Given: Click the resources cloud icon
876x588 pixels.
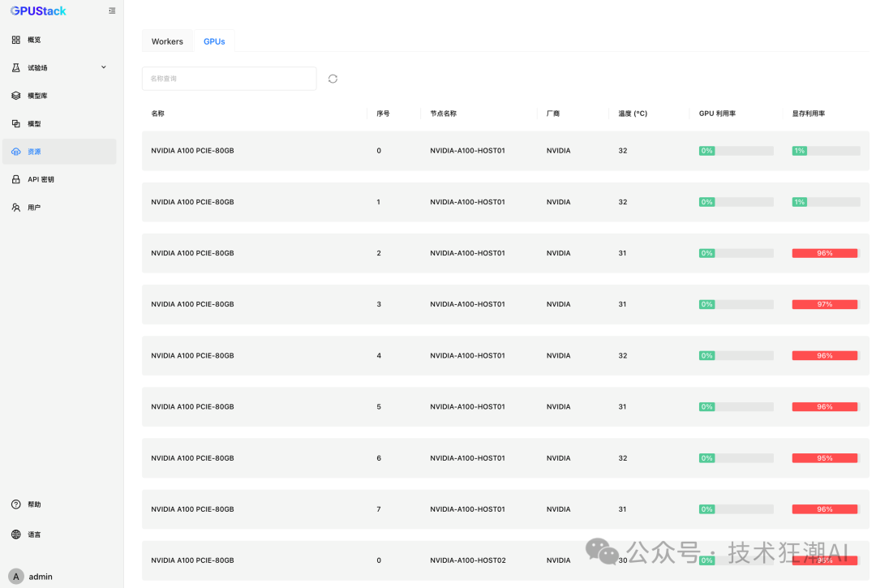Looking at the screenshot, I should click(x=16, y=152).
